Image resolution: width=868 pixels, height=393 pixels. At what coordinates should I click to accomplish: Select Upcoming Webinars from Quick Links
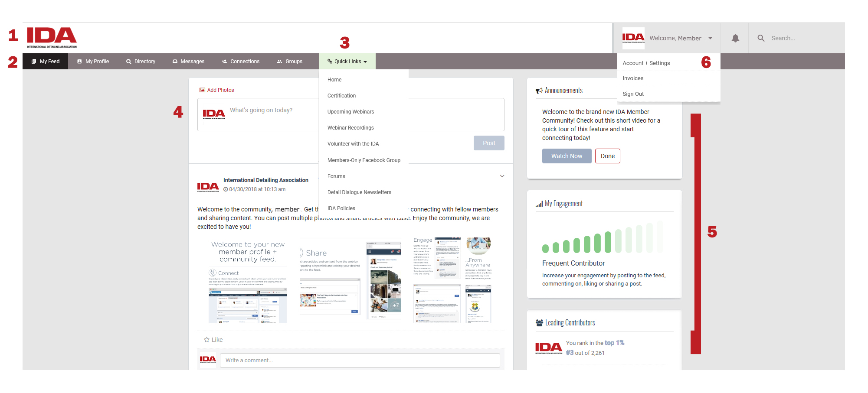pyautogui.click(x=350, y=112)
